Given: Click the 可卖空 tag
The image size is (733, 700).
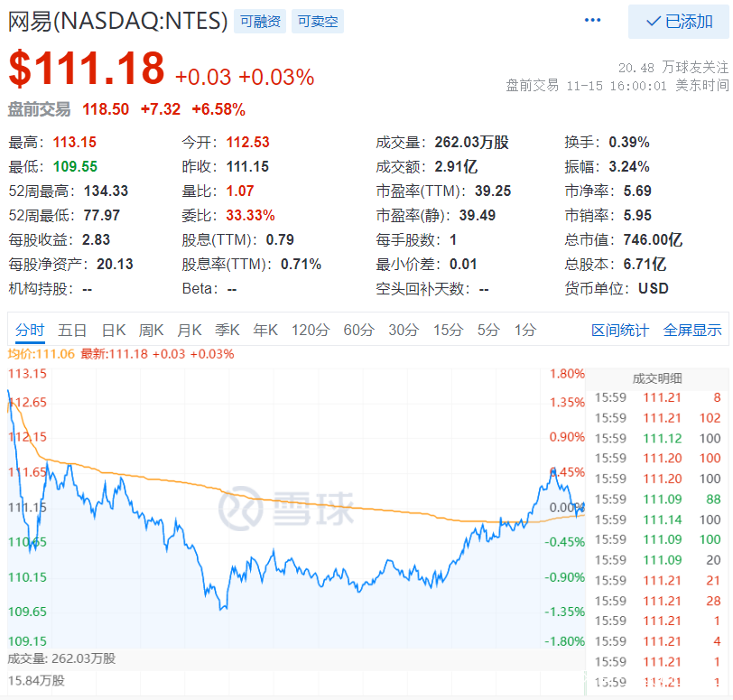Looking at the screenshot, I should [318, 22].
